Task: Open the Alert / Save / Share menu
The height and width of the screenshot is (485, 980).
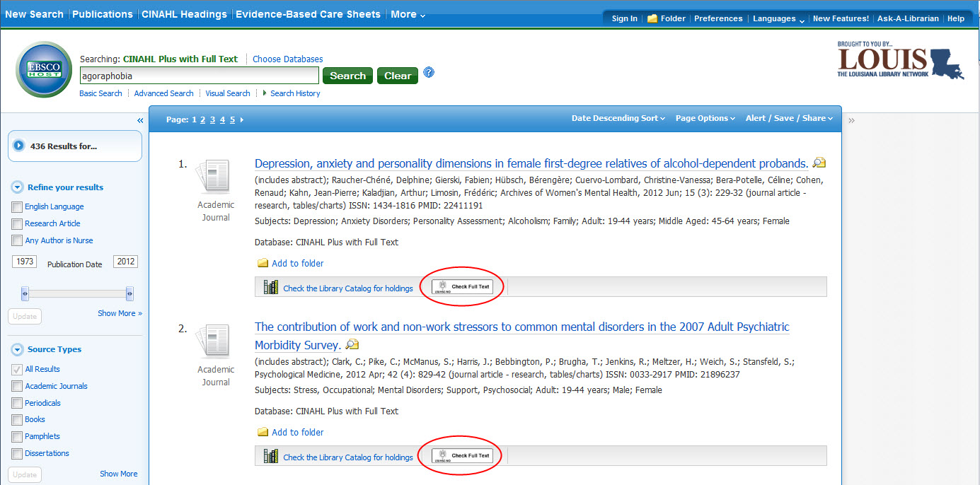Action: [x=788, y=118]
